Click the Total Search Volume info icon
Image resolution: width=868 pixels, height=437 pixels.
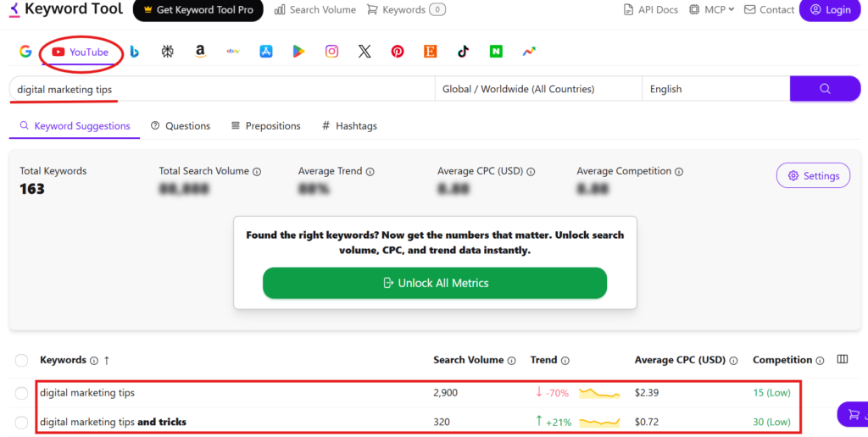point(257,172)
